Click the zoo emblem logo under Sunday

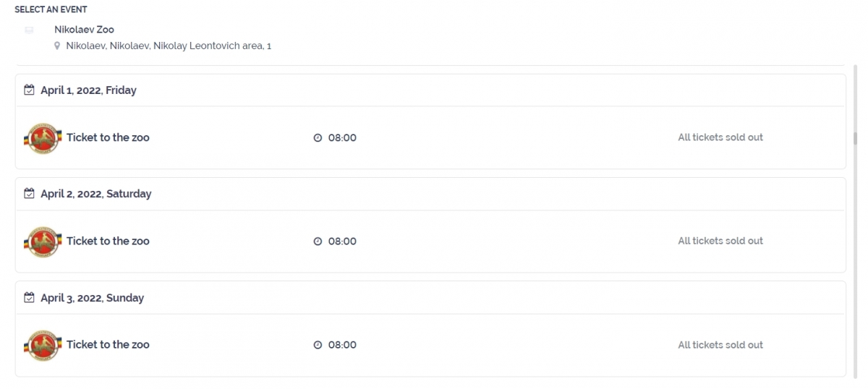[x=43, y=346]
